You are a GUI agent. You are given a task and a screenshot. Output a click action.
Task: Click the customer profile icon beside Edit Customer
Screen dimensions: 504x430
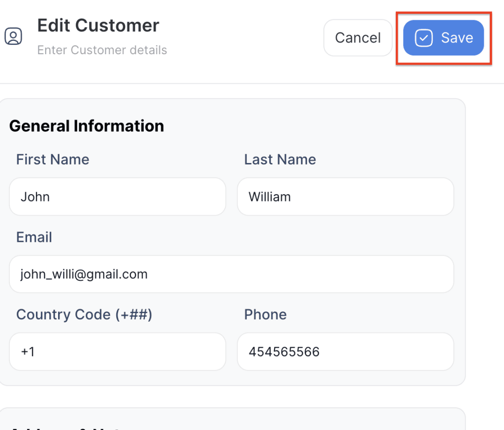pos(13,37)
